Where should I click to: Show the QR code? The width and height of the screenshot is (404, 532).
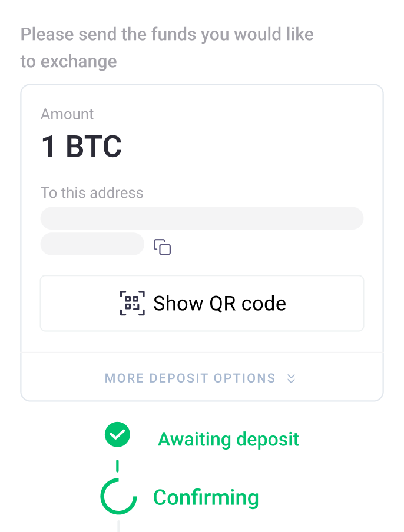[202, 303]
